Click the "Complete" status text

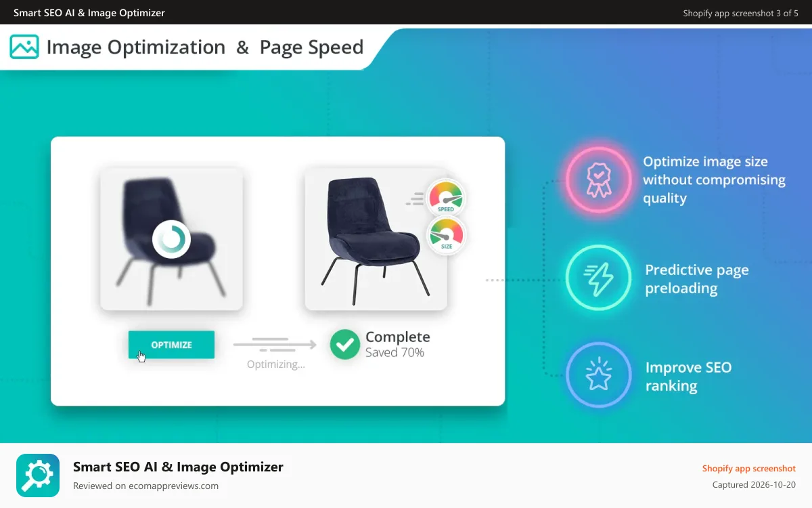397,337
